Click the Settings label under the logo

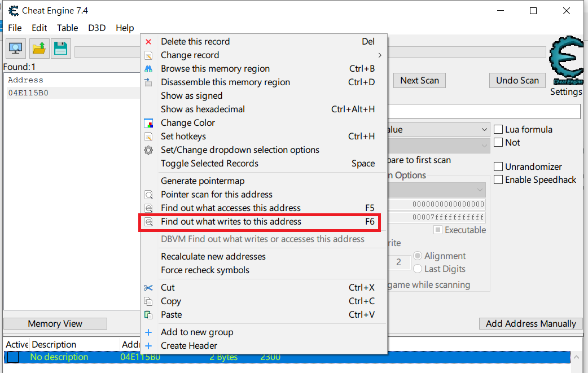pyautogui.click(x=566, y=92)
